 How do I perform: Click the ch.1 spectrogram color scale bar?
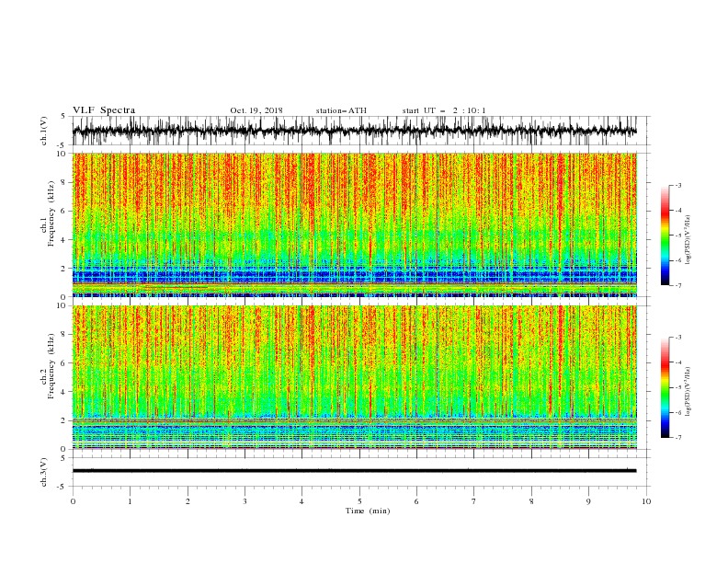pyautogui.click(x=665, y=236)
